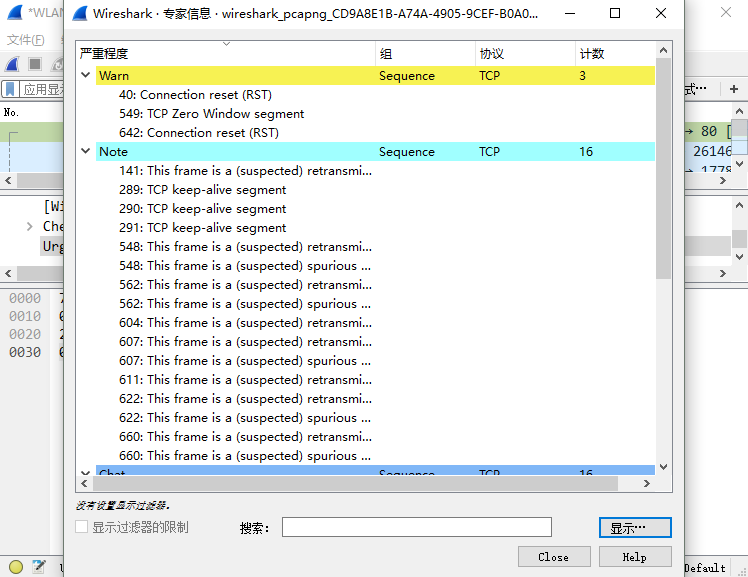Click packet list scroll-up arrow in main window
This screenshot has width=748, height=577.
[x=739, y=111]
